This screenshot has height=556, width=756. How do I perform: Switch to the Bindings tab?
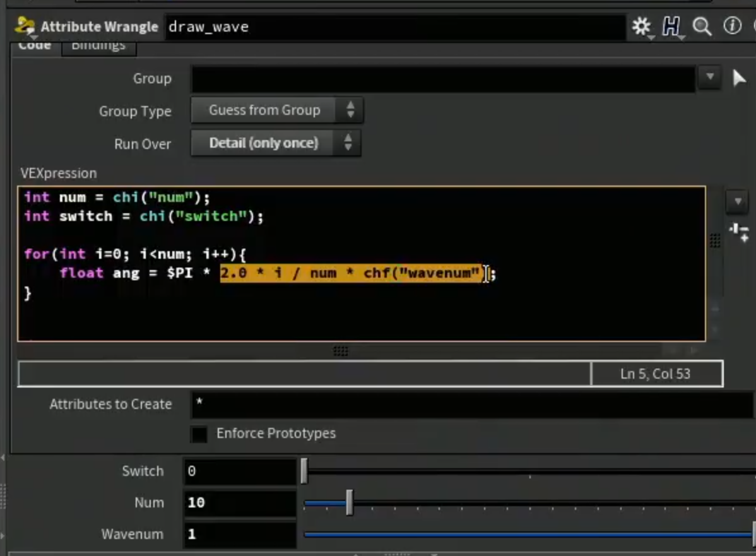98,47
